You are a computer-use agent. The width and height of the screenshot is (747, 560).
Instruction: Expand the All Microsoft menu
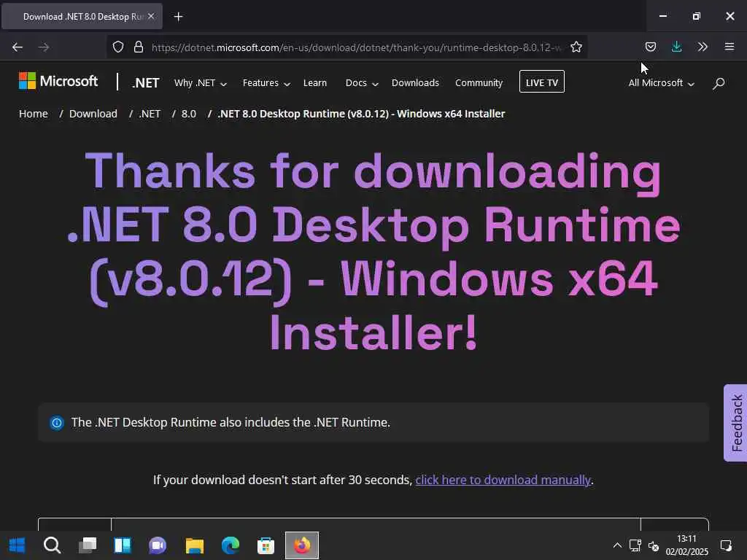click(x=661, y=83)
